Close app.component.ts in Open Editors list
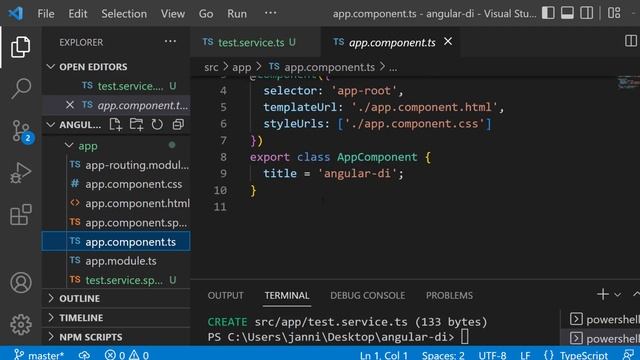 (70, 105)
